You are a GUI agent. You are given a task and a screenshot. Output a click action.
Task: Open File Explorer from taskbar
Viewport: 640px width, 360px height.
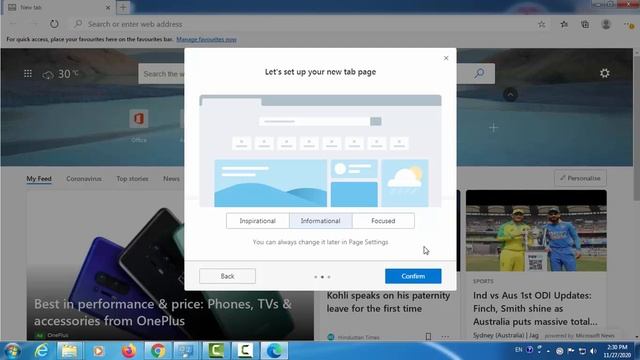pyautogui.click(x=69, y=351)
